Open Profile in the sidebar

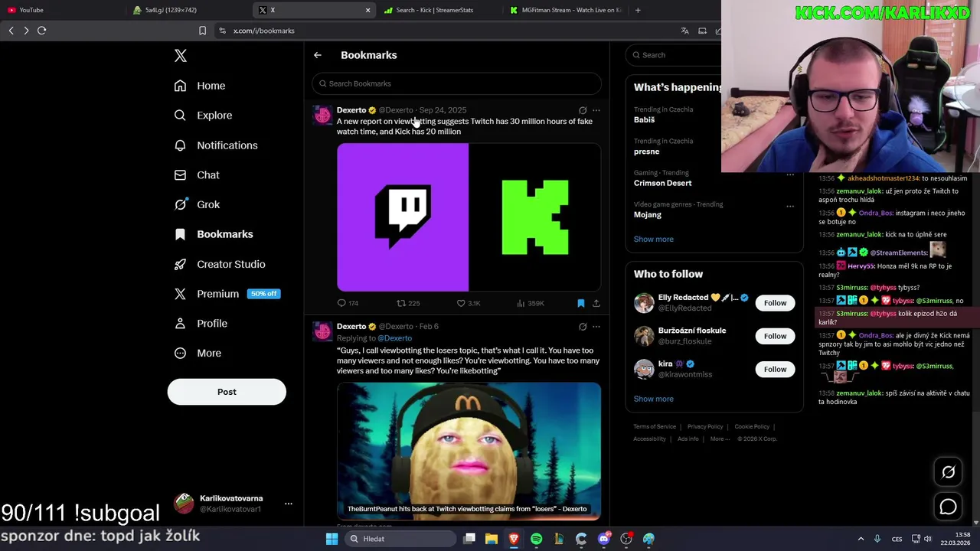point(201,324)
